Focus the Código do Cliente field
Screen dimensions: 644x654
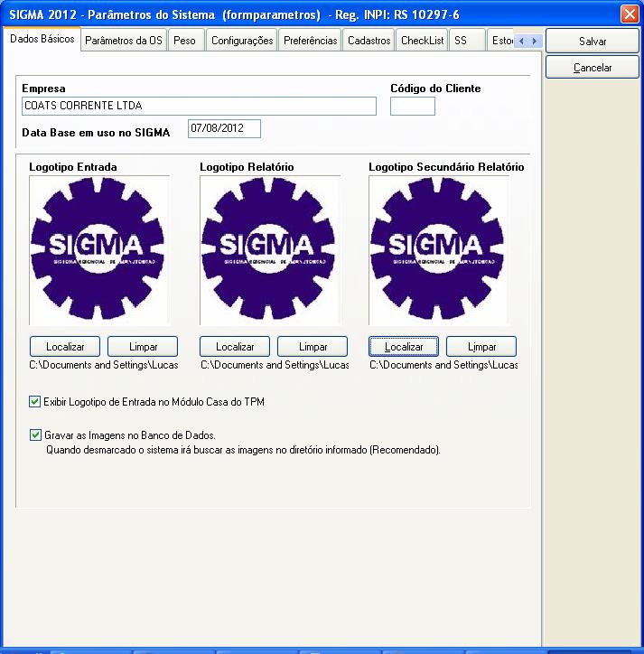413,106
